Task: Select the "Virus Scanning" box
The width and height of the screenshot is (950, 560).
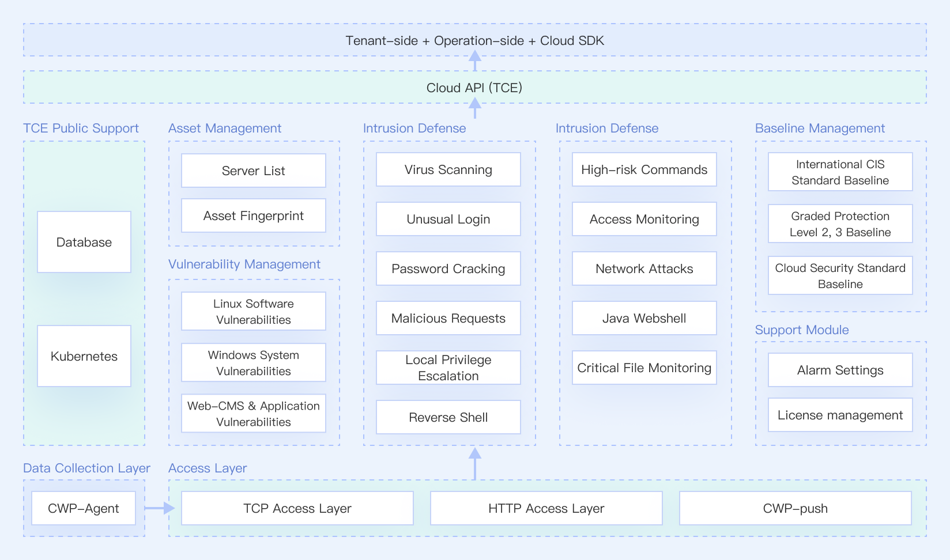Action: pyautogui.click(x=448, y=169)
